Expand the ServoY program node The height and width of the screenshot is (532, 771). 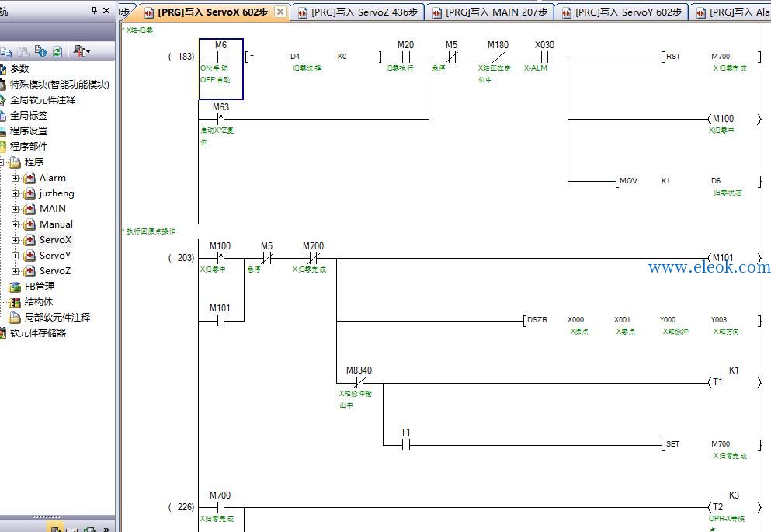pos(16,256)
